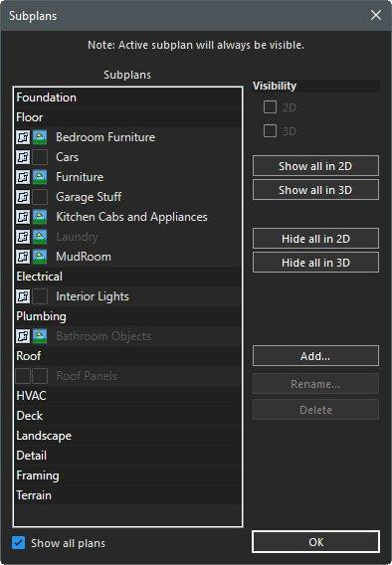Check the 3D checkbox under Visibility
Viewport: 392px width, 565px height.
[270, 130]
